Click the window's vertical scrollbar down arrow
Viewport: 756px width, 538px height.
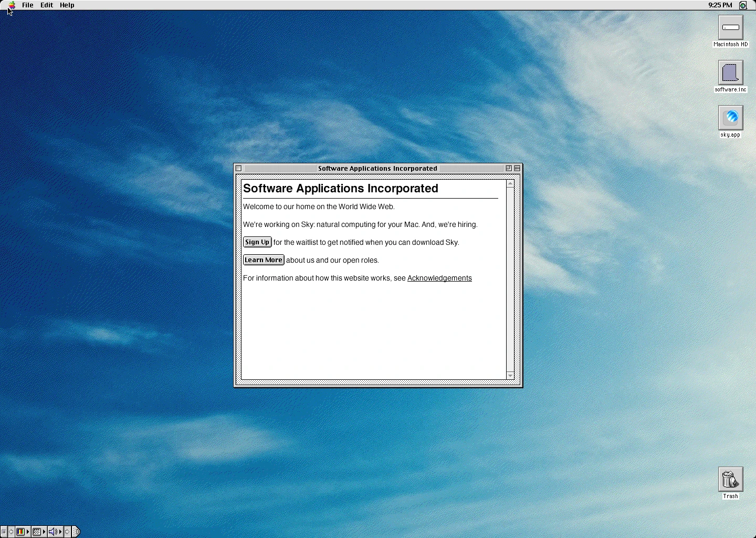tap(510, 376)
